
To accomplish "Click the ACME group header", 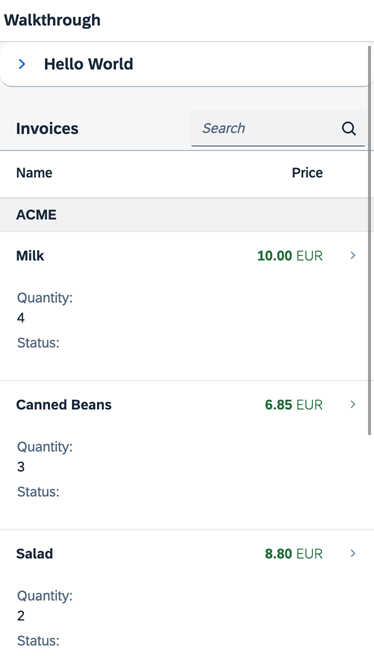I will [x=185, y=215].
